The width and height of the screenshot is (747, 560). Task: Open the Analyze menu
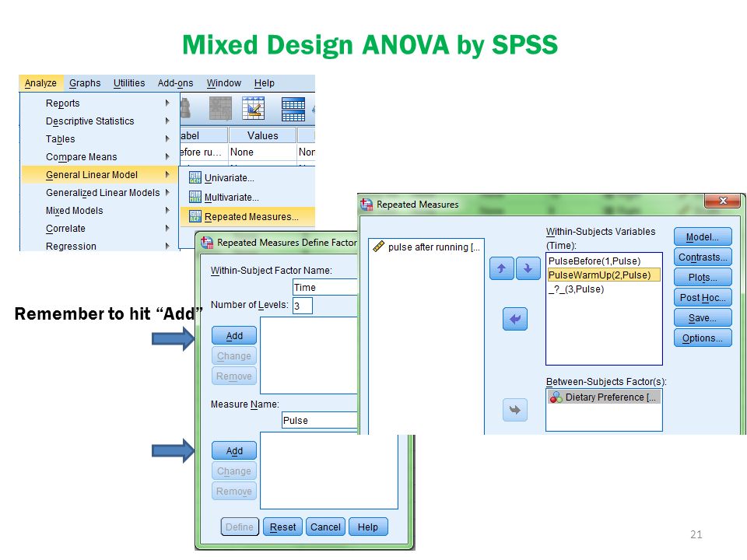pyautogui.click(x=40, y=83)
